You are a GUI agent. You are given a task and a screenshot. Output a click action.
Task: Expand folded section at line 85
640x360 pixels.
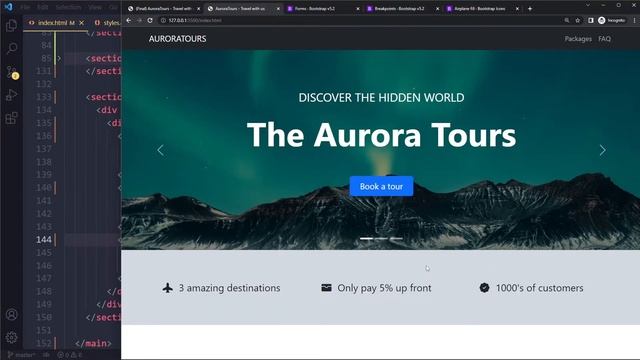point(59,58)
